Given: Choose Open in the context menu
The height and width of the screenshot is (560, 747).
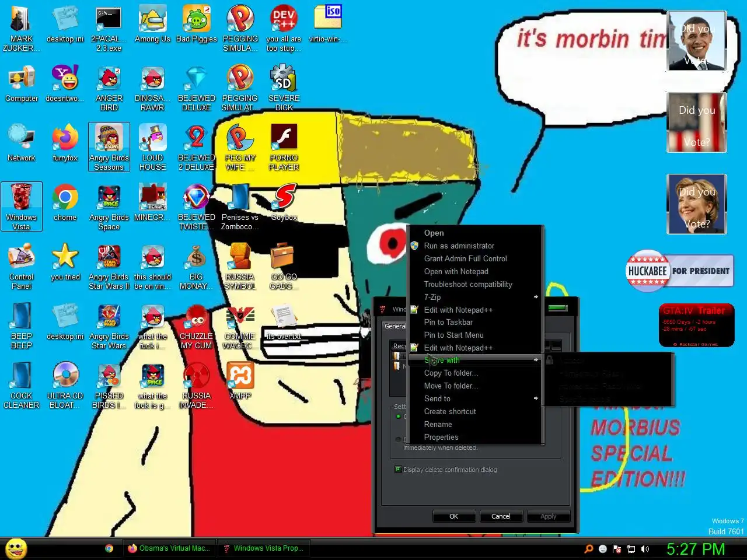Looking at the screenshot, I should 474,233.
